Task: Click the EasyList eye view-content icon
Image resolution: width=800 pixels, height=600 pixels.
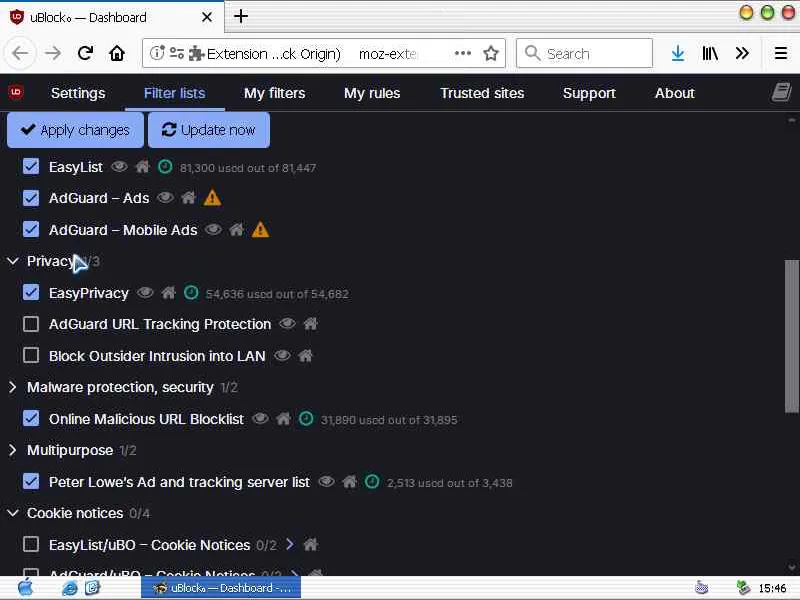Action: pos(119,167)
